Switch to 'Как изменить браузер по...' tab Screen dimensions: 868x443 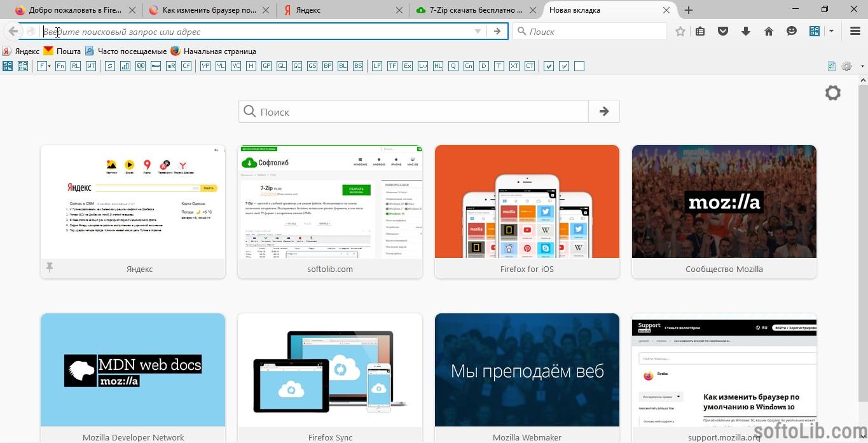(209, 10)
